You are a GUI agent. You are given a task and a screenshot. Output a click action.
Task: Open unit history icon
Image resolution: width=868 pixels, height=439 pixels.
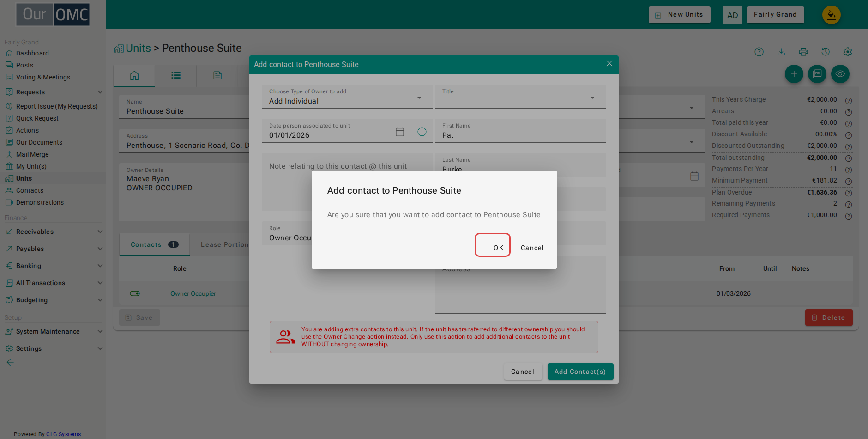click(x=826, y=52)
